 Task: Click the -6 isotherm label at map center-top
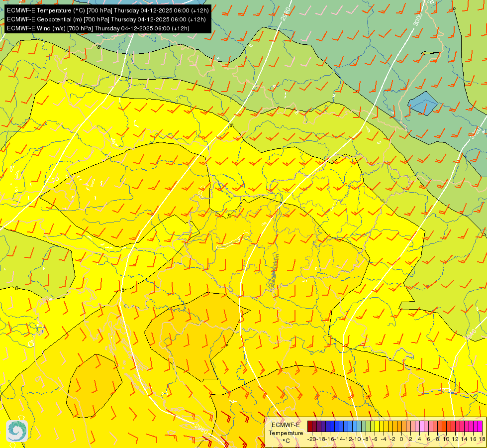click(x=230, y=125)
